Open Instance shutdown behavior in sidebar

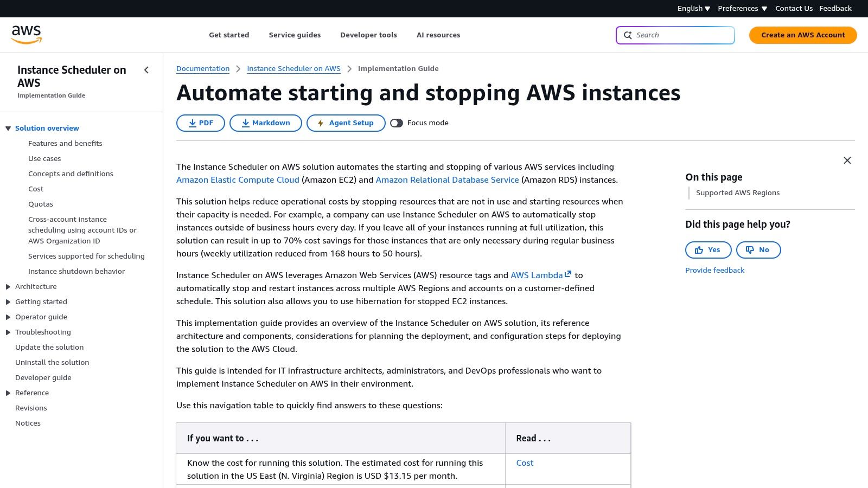click(x=76, y=272)
